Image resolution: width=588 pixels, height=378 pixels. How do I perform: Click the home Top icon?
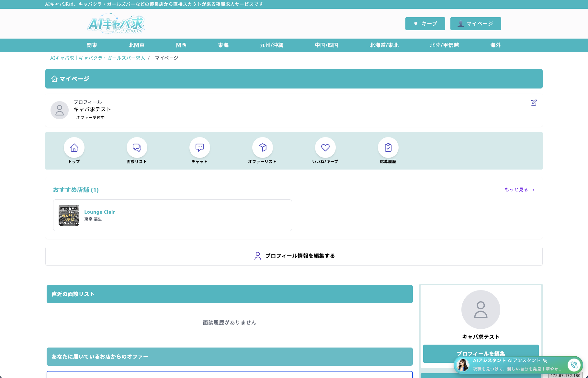[x=74, y=148]
